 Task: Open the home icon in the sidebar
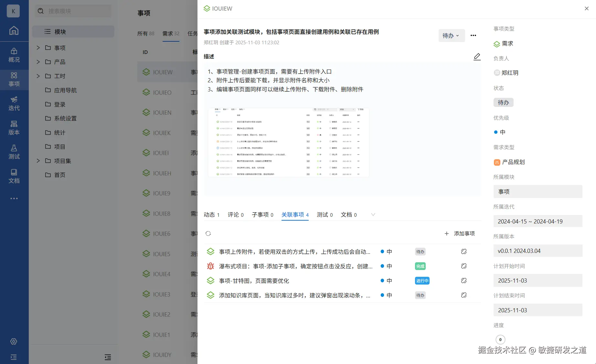point(14,31)
